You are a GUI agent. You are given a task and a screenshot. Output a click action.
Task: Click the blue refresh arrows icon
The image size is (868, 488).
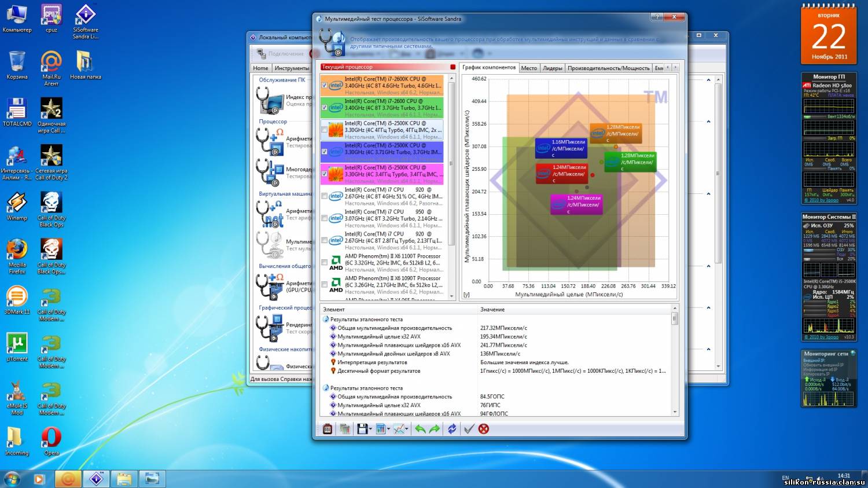(452, 429)
